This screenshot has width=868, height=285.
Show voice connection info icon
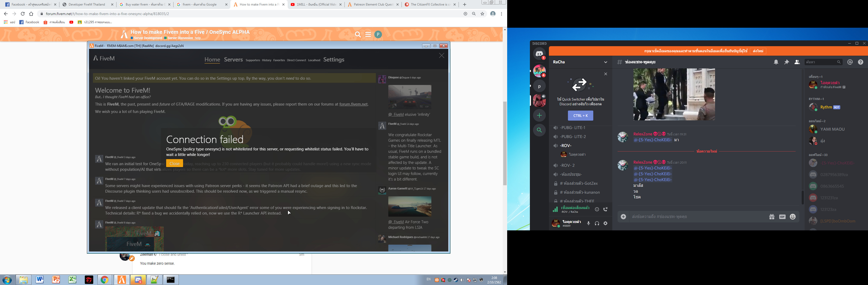click(597, 209)
